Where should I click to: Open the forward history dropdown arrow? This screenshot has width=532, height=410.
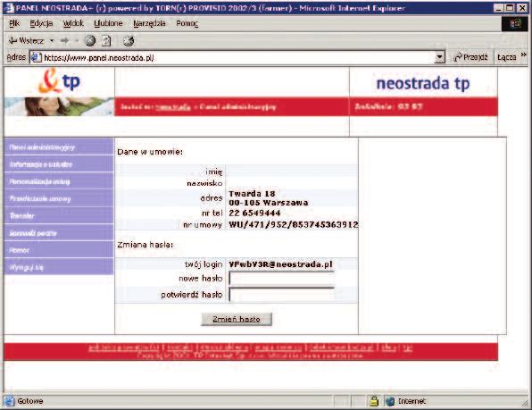click(x=77, y=41)
